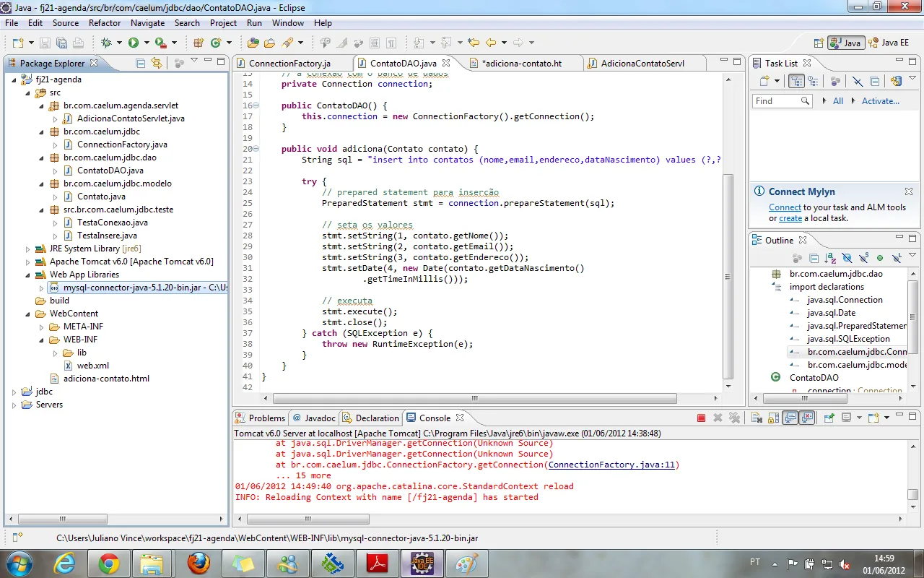Image resolution: width=924 pixels, height=578 pixels.
Task: Click Synchronize Changed in Task List
Action: 896,82
